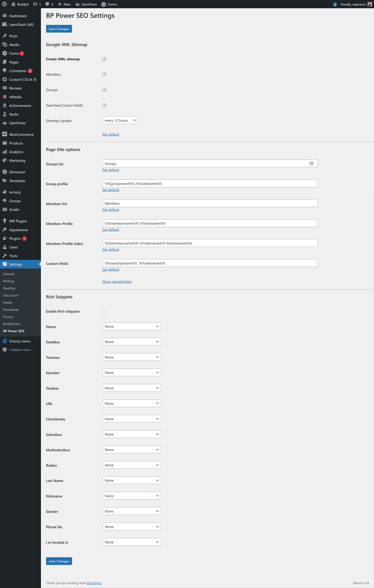This screenshot has width=374, height=588.
Task: Expand the DateBox snippet dropdown
Action: pyautogui.click(x=132, y=342)
